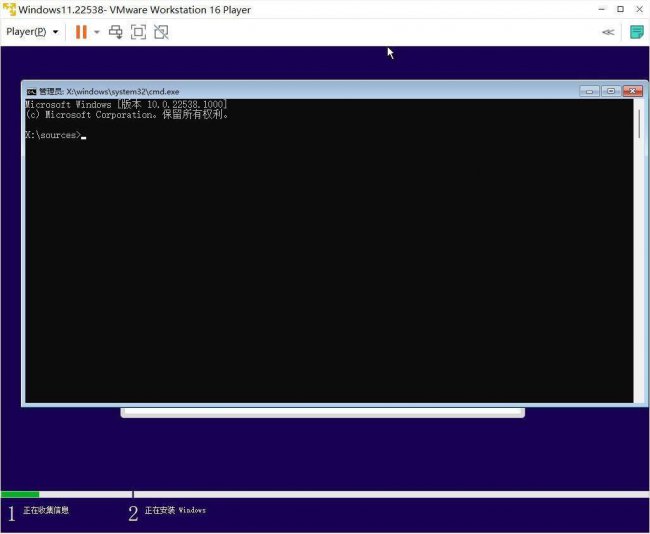Collapse toolbar with the double chevron icon
650x534 pixels.
(608, 32)
